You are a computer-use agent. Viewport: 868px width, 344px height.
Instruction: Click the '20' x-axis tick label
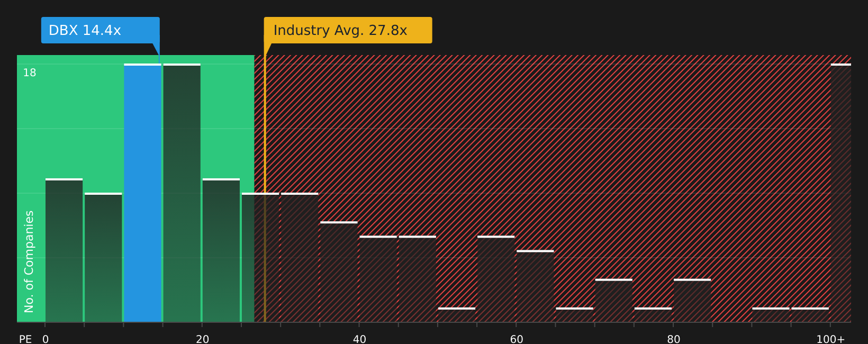coord(203,339)
